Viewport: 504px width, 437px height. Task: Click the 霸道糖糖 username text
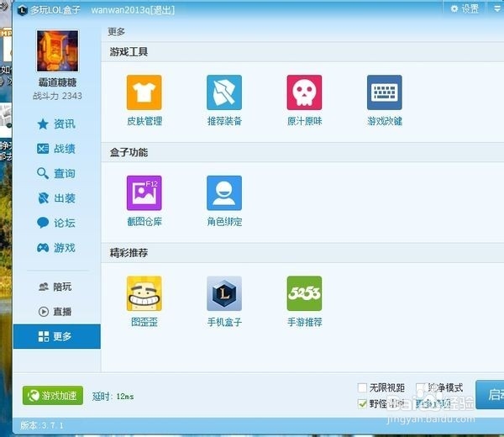[57, 82]
